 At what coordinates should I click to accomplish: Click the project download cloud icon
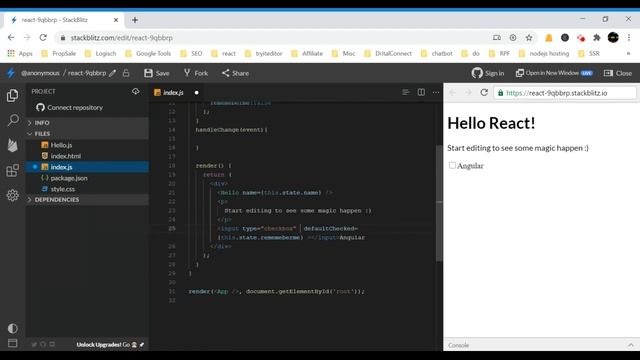[136, 91]
